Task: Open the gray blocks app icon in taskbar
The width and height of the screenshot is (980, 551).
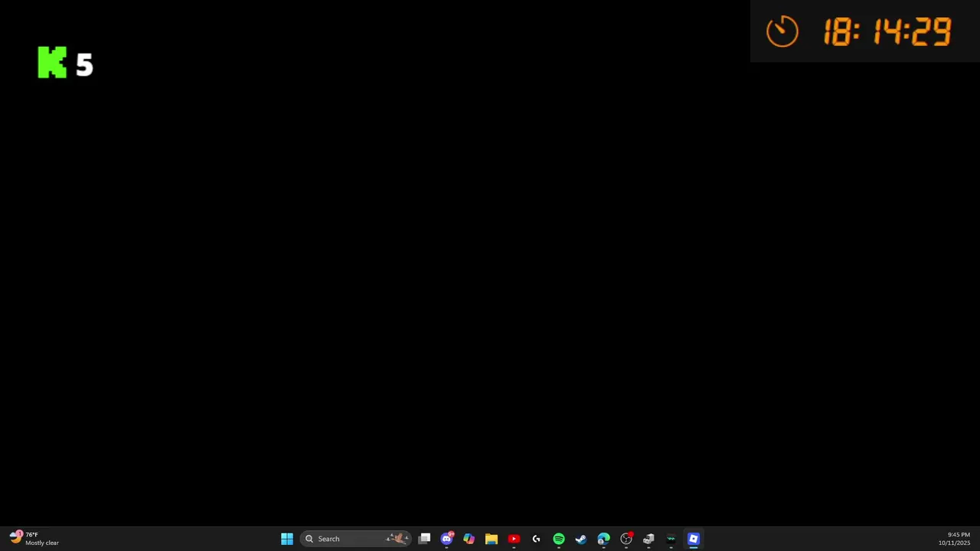Action: tap(648, 539)
